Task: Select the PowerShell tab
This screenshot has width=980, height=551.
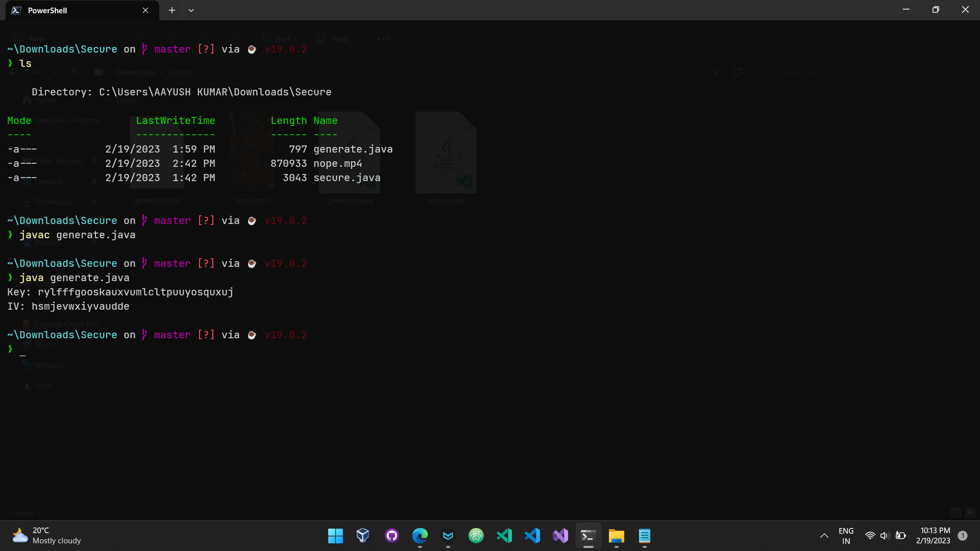Action: point(71,10)
